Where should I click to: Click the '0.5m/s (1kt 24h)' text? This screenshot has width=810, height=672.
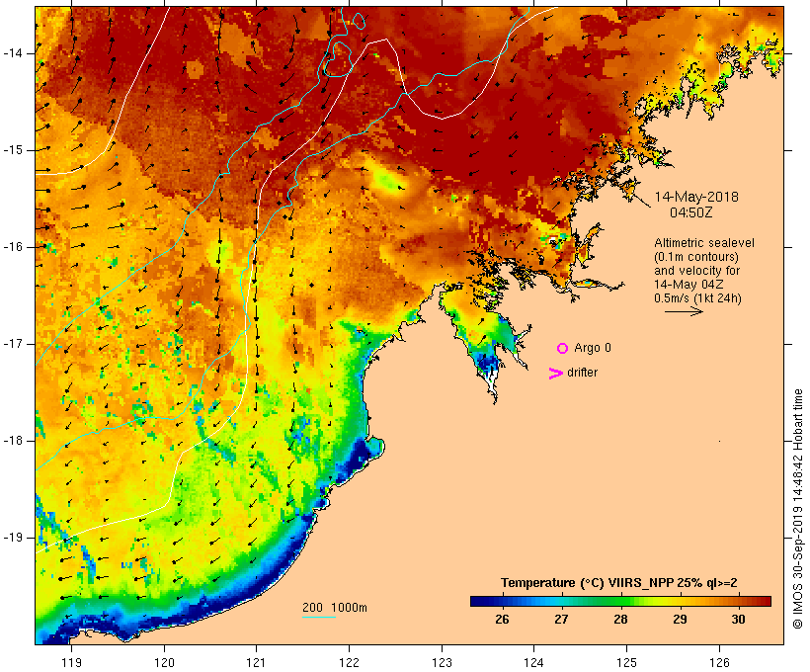click(x=697, y=298)
